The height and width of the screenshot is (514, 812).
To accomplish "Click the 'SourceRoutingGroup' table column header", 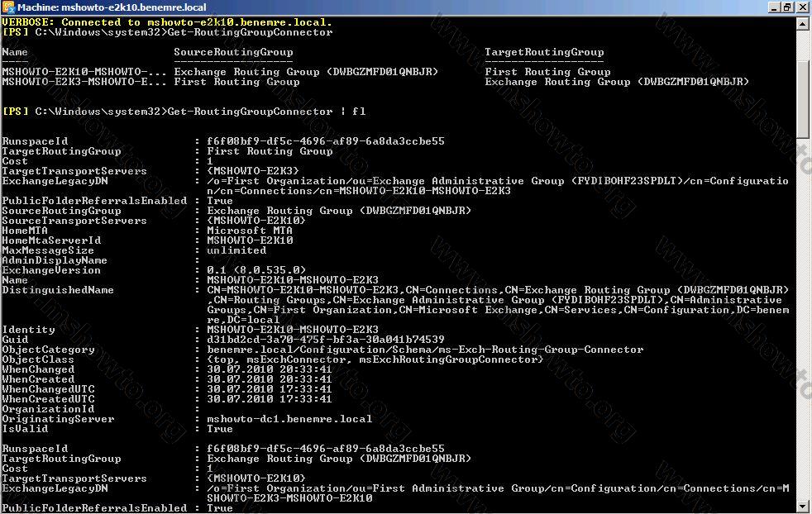I will tap(233, 52).
